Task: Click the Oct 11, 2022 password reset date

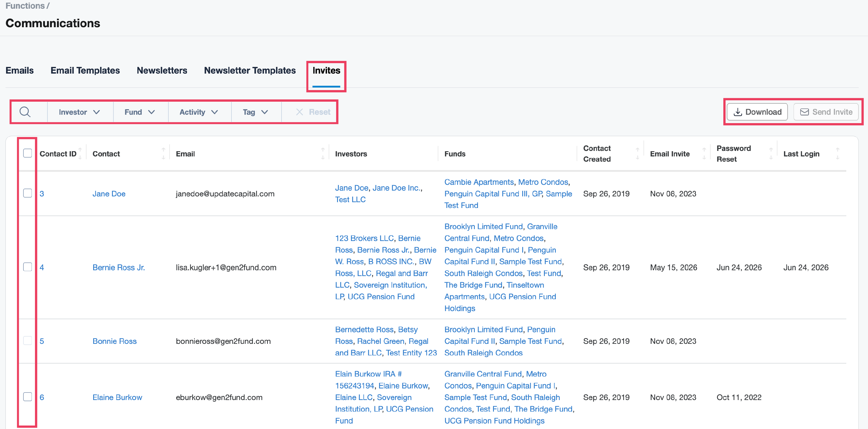Action: point(739,397)
